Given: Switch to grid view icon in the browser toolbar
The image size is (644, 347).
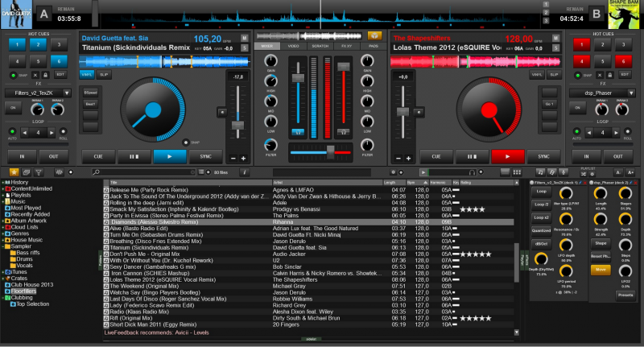Looking at the screenshot, I should 517,172.
